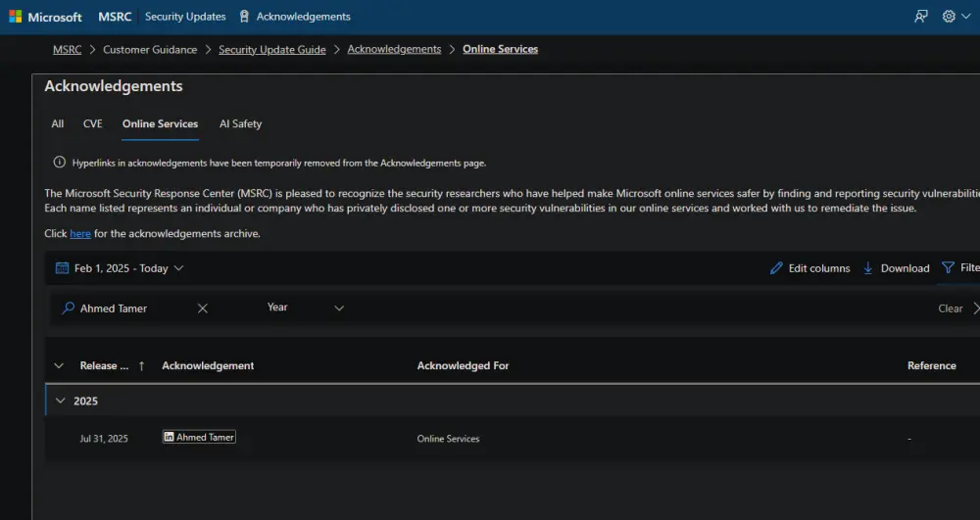Open Security Updates in top navigation

(x=185, y=17)
